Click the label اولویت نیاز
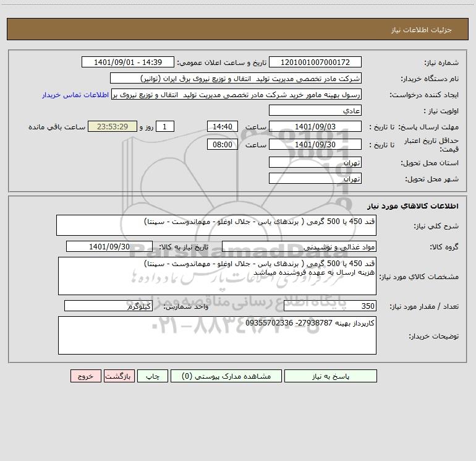This screenshot has width=476, height=461. [441, 111]
